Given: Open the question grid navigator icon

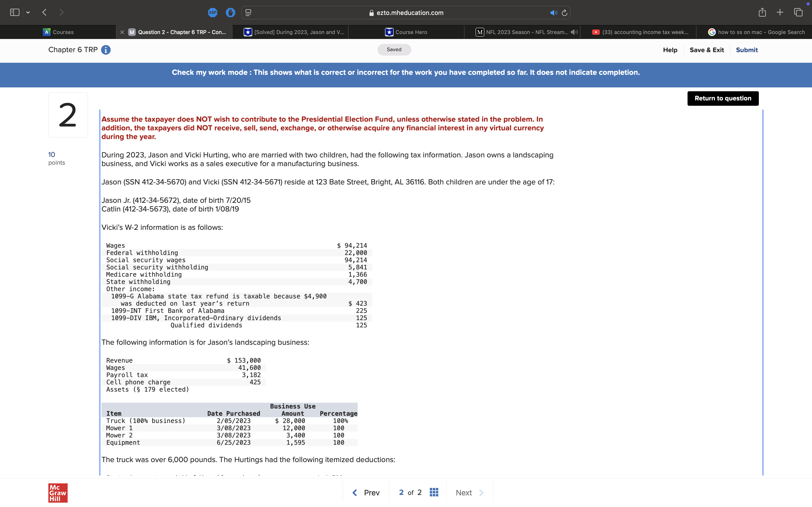Looking at the screenshot, I should click(x=434, y=492).
